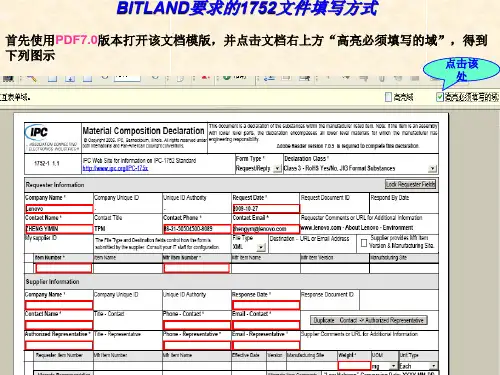Select the Authorized Representative name field
Viewport: 500px width, 375px height.
(x=59, y=345)
